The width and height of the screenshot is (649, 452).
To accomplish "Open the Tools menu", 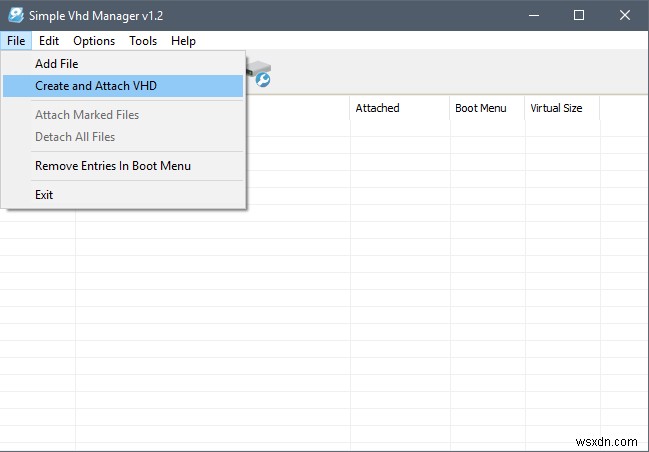I will (143, 41).
